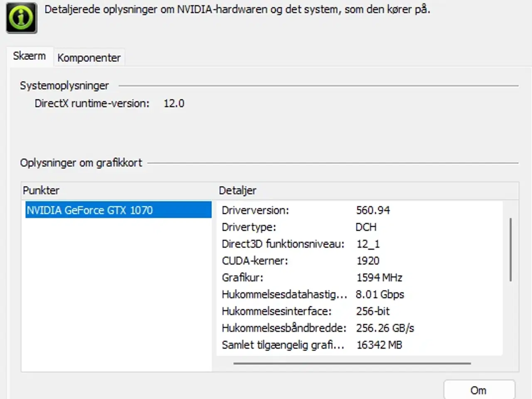The height and width of the screenshot is (399, 532).
Task: Click the vertical scrollbar in the Detaljer list
Action: point(510,249)
